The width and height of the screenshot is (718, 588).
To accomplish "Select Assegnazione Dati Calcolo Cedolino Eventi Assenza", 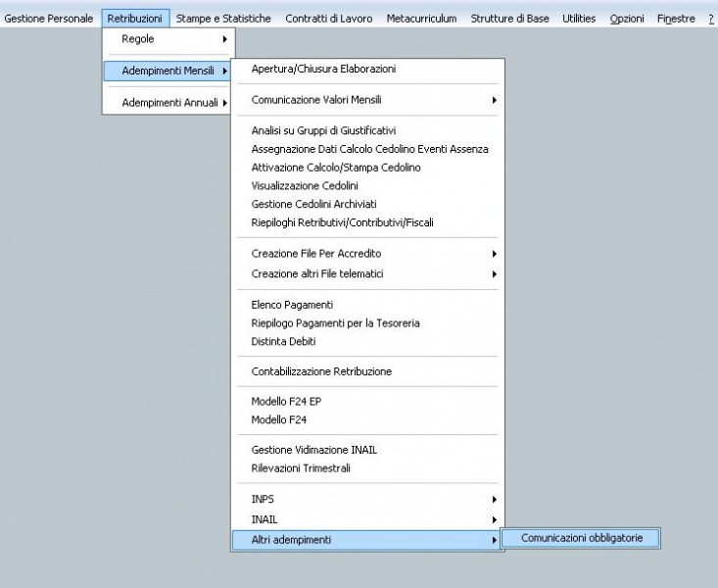I will (x=367, y=149).
